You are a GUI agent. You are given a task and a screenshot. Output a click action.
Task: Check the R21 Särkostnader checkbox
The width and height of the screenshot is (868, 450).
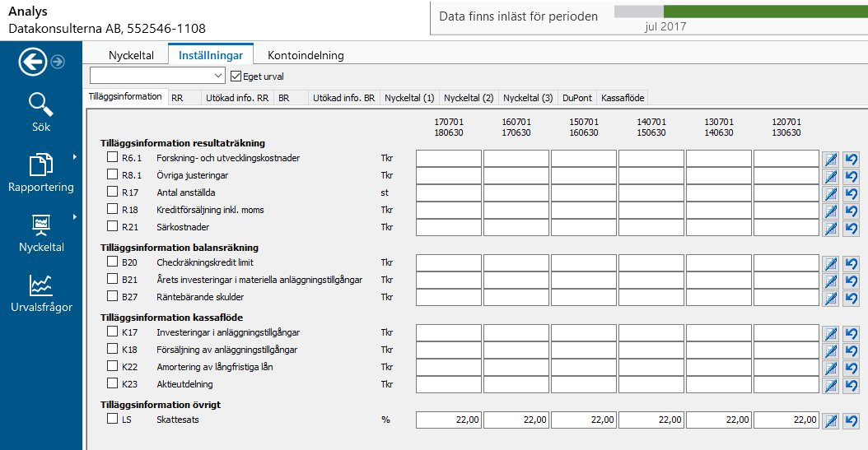pyautogui.click(x=112, y=225)
